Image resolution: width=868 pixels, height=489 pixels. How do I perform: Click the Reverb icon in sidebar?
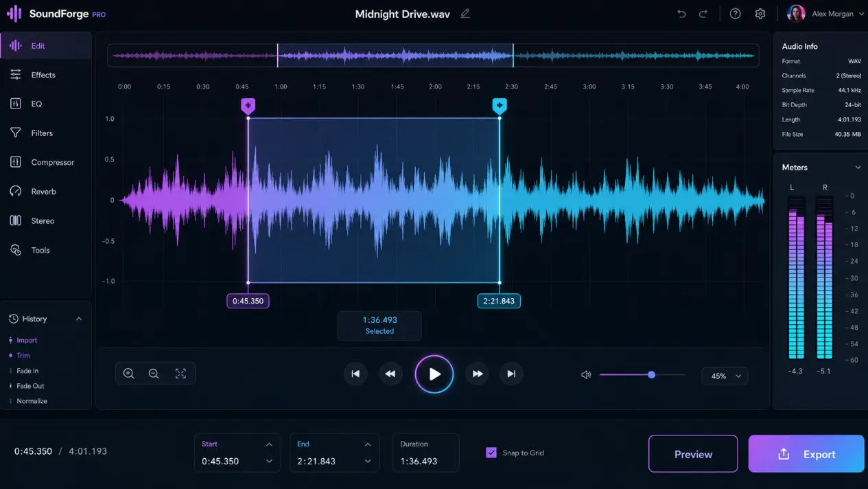16,192
